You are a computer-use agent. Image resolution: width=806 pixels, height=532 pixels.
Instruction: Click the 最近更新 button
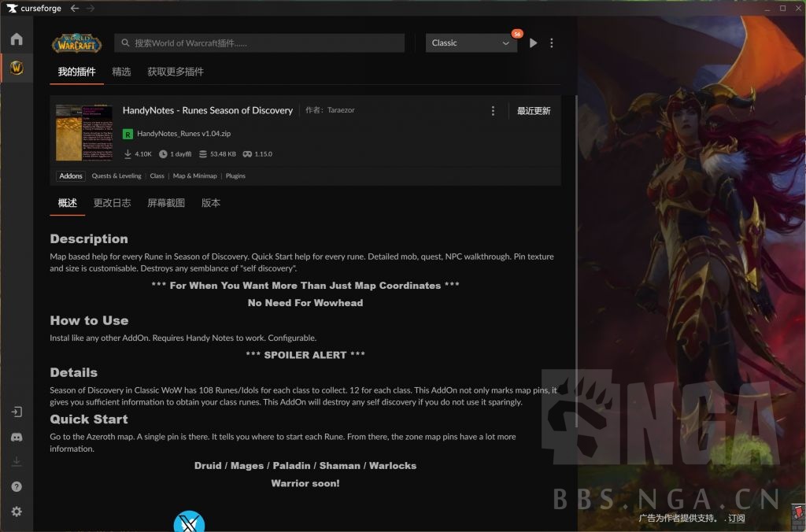[x=534, y=111]
